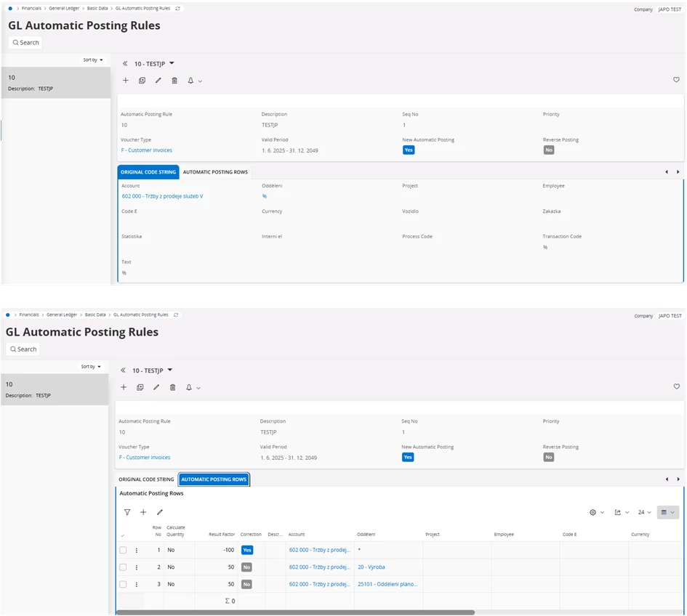Image resolution: width=687 pixels, height=616 pixels.
Task: Click the Correction No badge in row 2
Action: click(246, 567)
